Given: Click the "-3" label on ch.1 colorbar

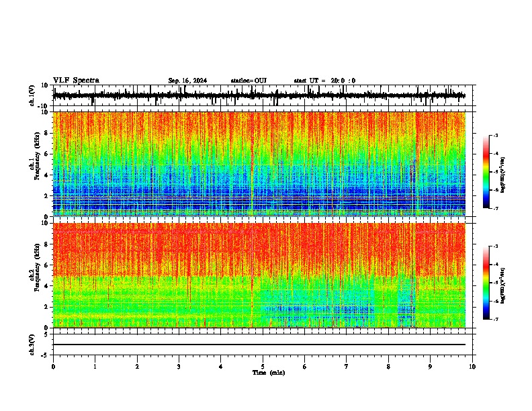Looking at the screenshot, I should (x=495, y=136).
